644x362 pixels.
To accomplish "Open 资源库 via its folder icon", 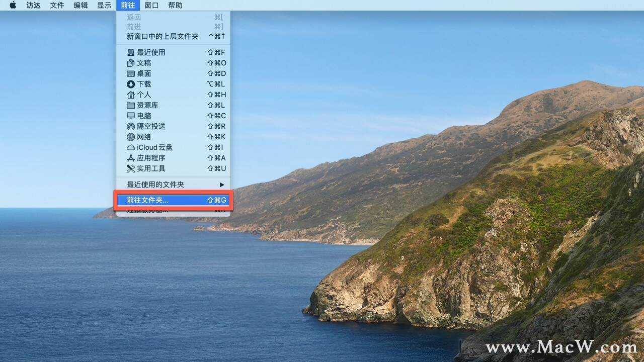I will point(131,105).
